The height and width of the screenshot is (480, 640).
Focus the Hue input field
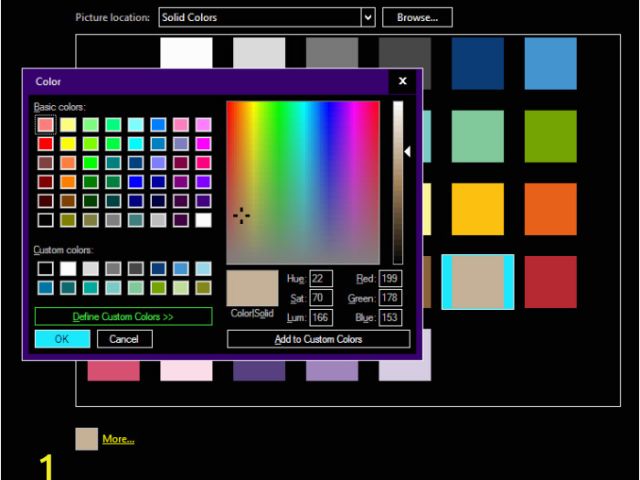click(321, 278)
